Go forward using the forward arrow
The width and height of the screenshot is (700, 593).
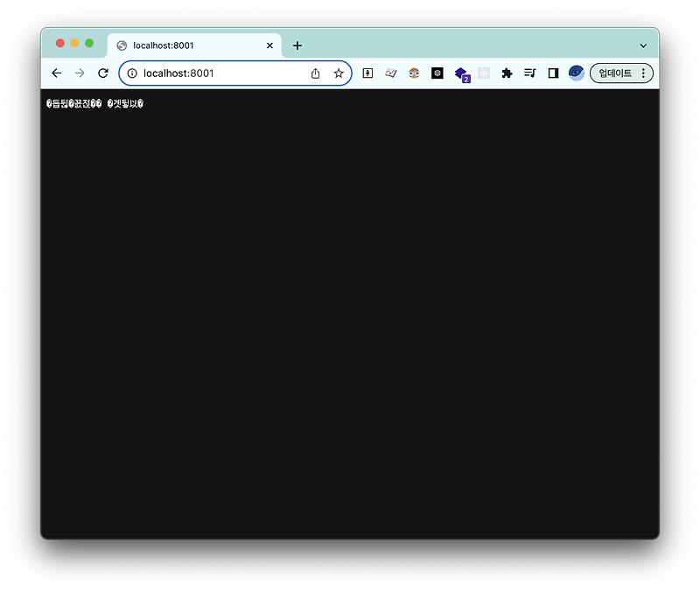[x=80, y=73]
